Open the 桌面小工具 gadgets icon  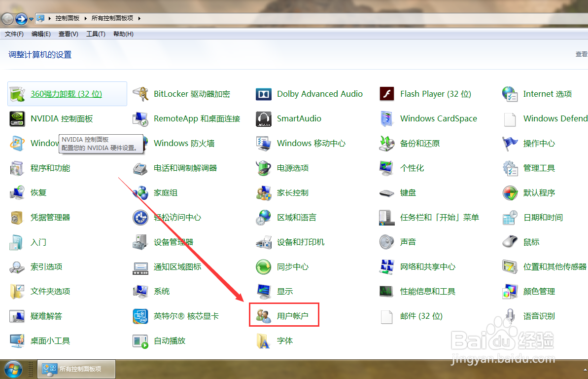click(x=17, y=341)
